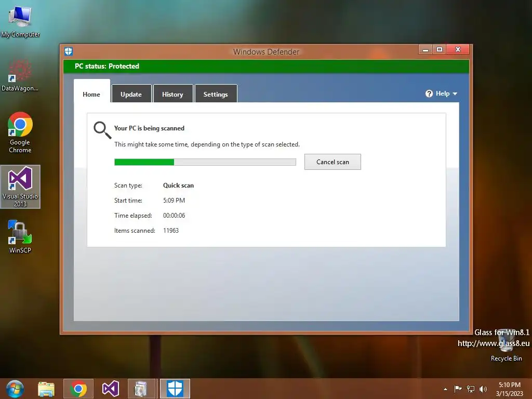Cancel the running scan
The height and width of the screenshot is (399, 532).
332,162
